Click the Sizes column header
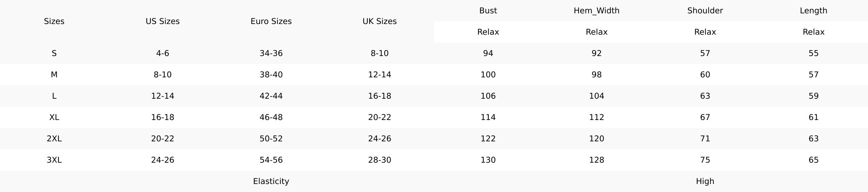The image size is (868, 192). [54, 21]
